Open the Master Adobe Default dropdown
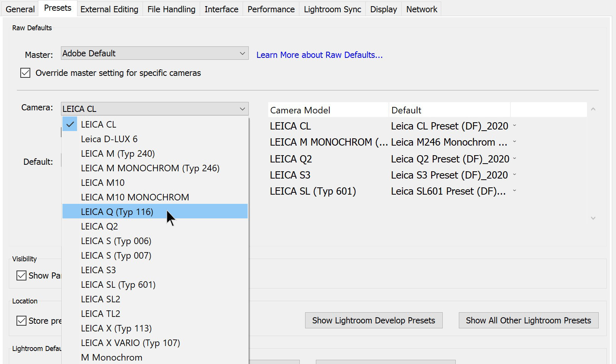616x364 pixels. tap(154, 53)
